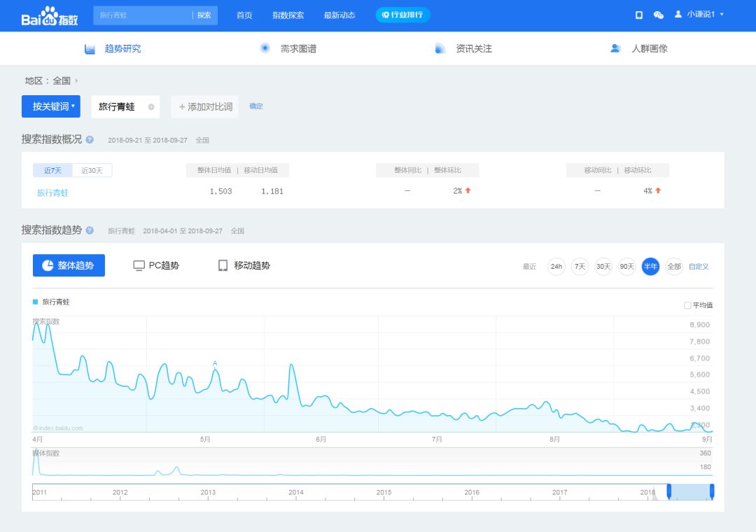Click the 自定义 date range link

pyautogui.click(x=699, y=266)
